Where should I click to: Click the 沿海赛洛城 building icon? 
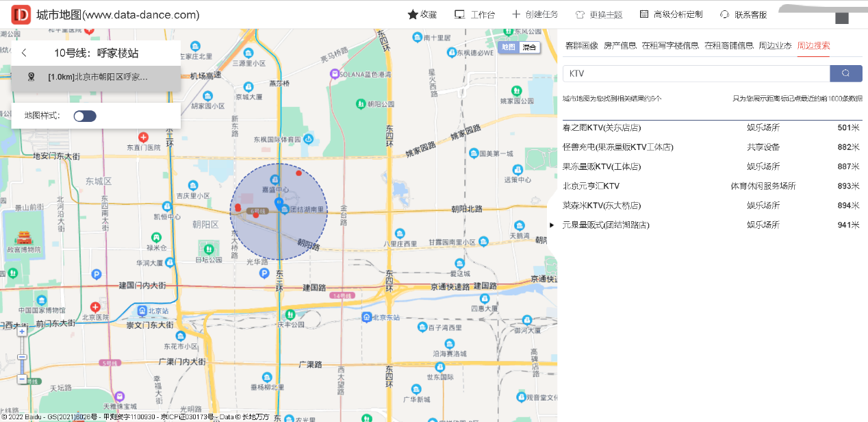point(450,344)
